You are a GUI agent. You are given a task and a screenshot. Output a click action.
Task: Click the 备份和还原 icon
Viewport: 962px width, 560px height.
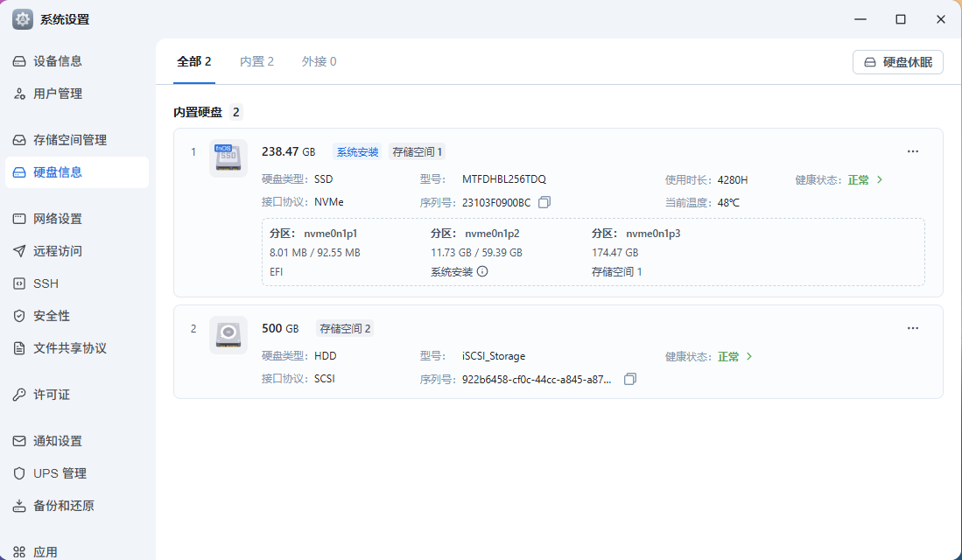(19, 506)
